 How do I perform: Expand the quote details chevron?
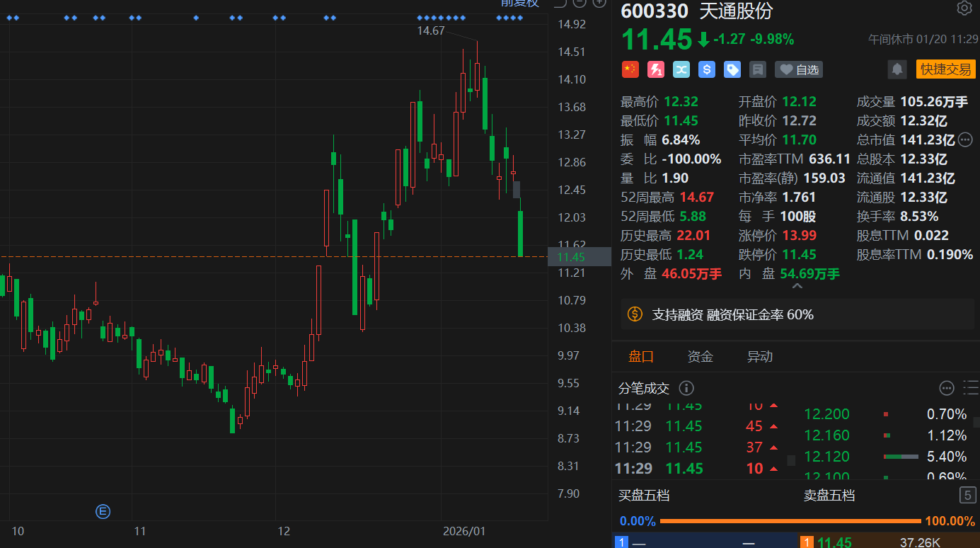tap(797, 287)
